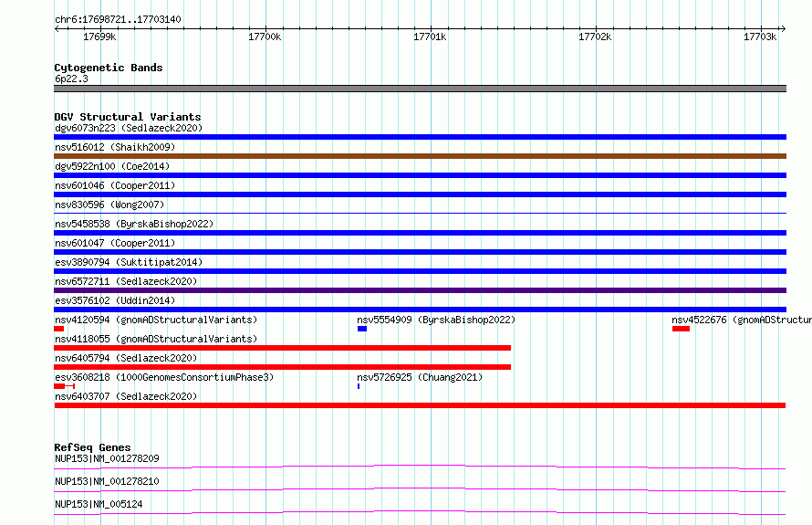Click the left arrow end of the ruler
The width and height of the screenshot is (812, 525).
[57, 28]
